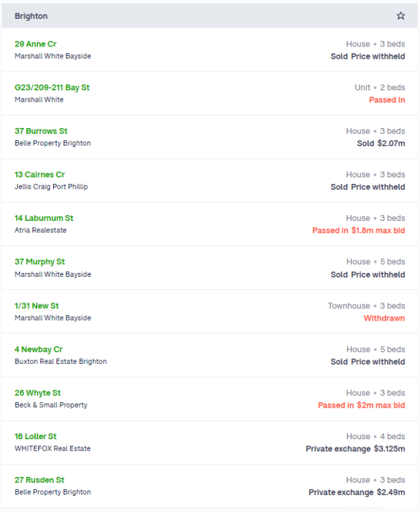This screenshot has width=420, height=512.
Task: Click the star icon to favourite Brighton
Action: 400,15
